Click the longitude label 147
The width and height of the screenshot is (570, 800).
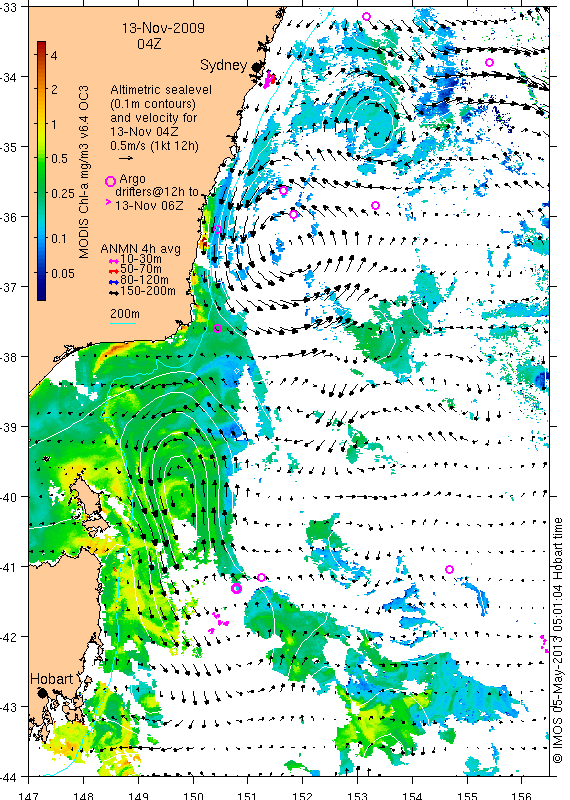[29, 795]
